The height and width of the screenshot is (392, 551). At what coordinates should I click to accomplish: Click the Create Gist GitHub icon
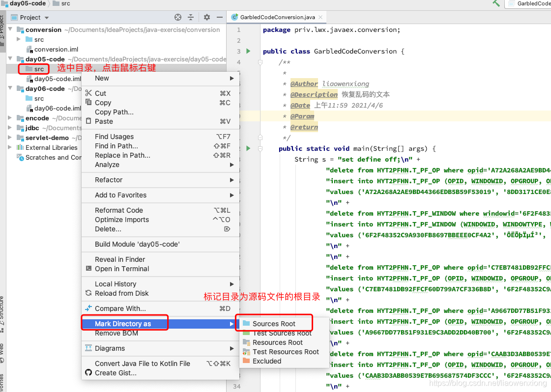[x=88, y=373]
